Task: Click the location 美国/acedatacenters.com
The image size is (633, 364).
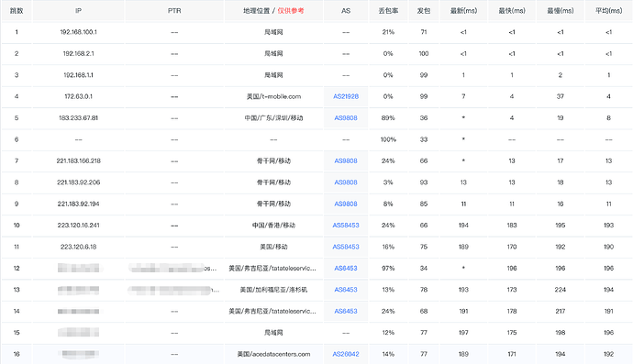Action: pyautogui.click(x=273, y=354)
